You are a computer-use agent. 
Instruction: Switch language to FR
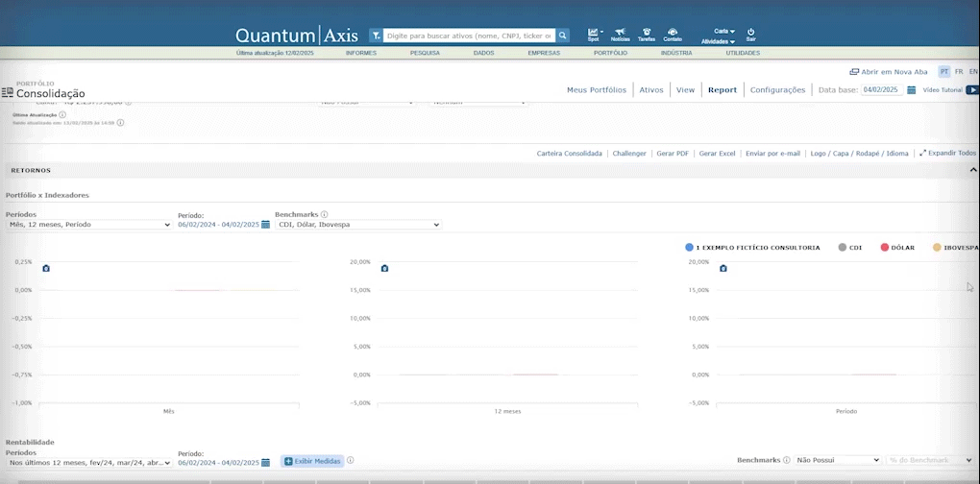coord(958,72)
